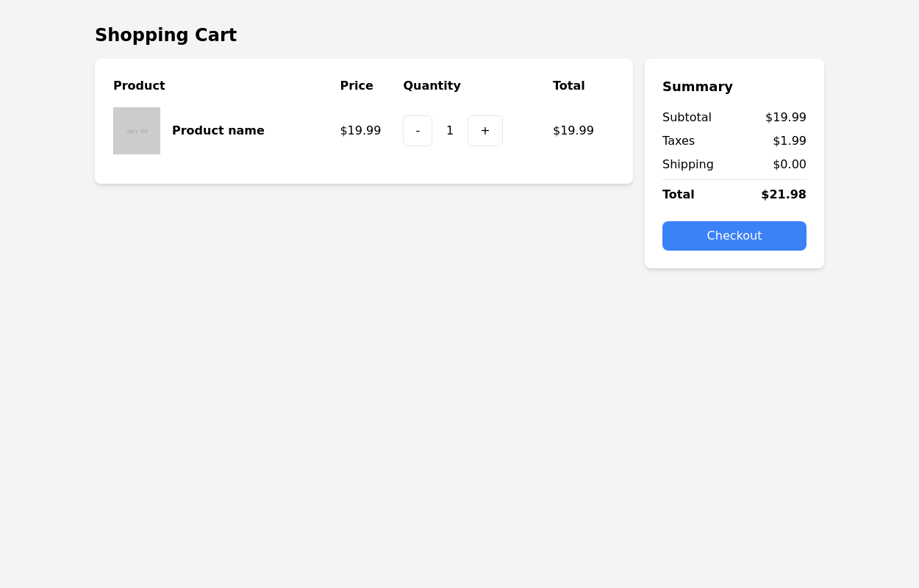Select the product thumbnail image
Viewport: 919px width, 588px height.
137,130
